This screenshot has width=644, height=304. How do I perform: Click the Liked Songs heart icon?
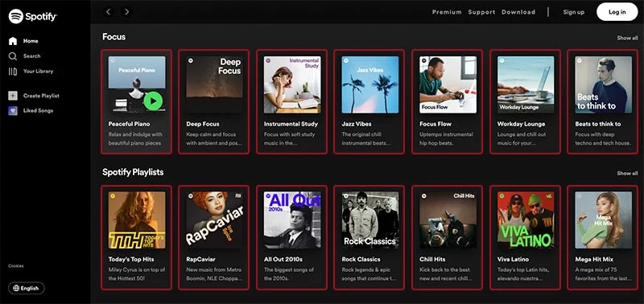click(13, 111)
